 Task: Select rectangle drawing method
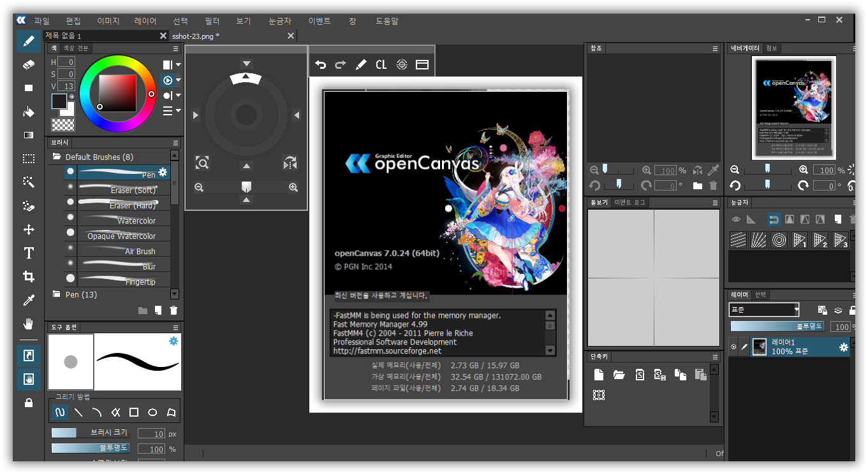[134, 412]
